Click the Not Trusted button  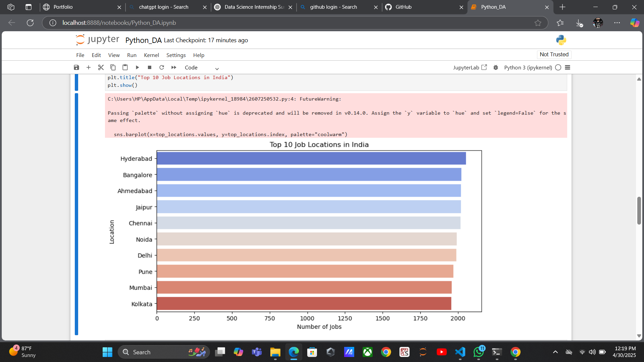pos(554,54)
